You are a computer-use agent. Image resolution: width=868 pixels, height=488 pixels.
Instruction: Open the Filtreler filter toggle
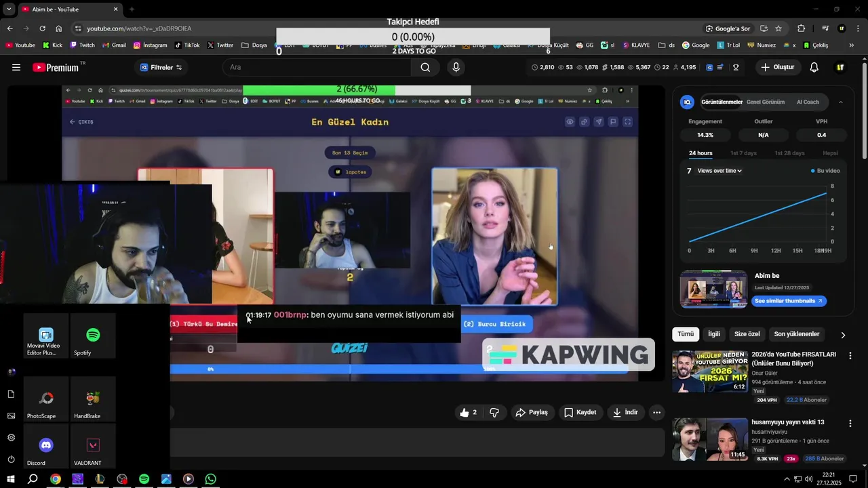click(x=161, y=67)
